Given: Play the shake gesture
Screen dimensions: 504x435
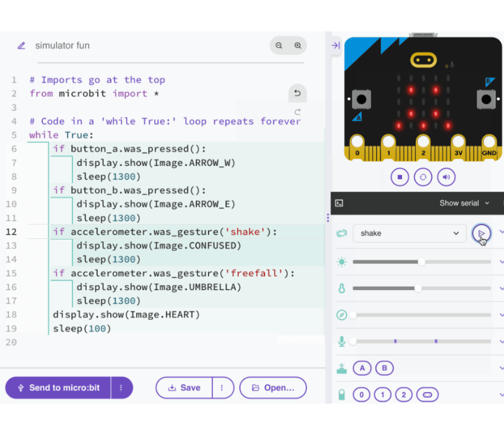Looking at the screenshot, I should (x=482, y=233).
